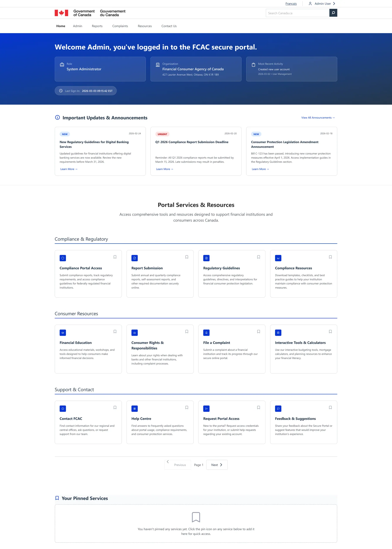Open the Home nav item
This screenshot has height=549, width=392.
coord(61,26)
